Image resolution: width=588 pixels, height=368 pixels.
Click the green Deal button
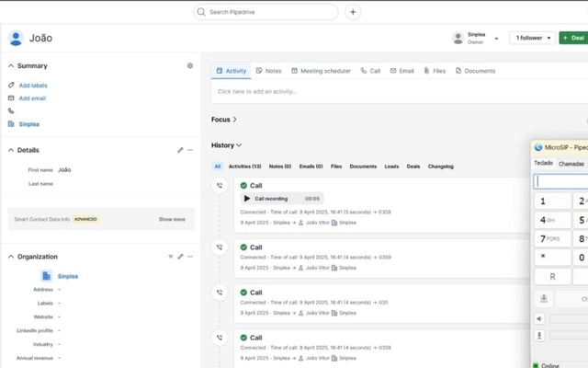tap(573, 38)
